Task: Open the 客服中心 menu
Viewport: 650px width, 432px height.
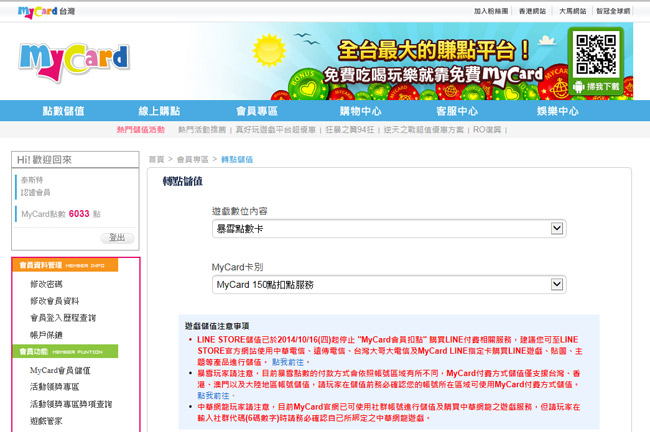Action: pyautogui.click(x=457, y=111)
